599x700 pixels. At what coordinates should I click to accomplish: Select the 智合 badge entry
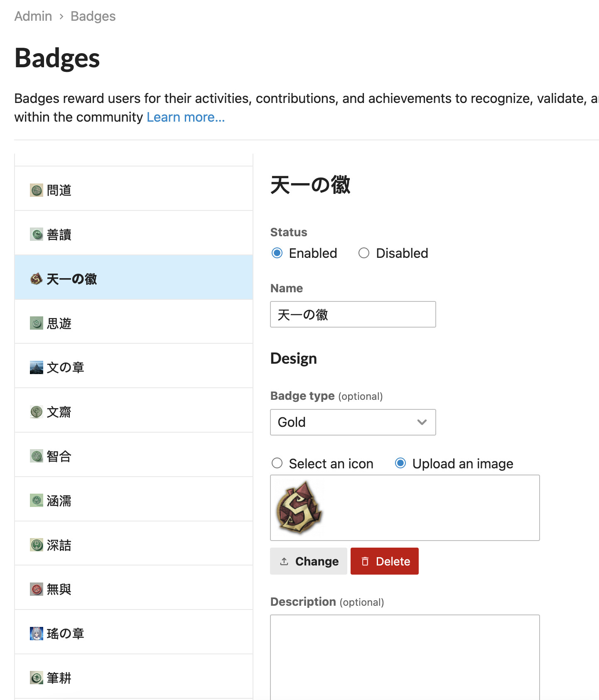pyautogui.click(x=59, y=456)
